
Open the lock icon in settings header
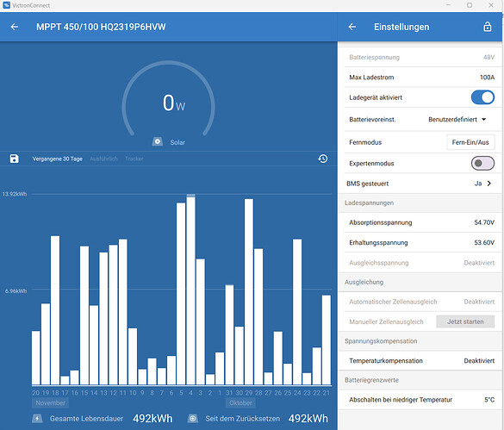click(x=488, y=27)
